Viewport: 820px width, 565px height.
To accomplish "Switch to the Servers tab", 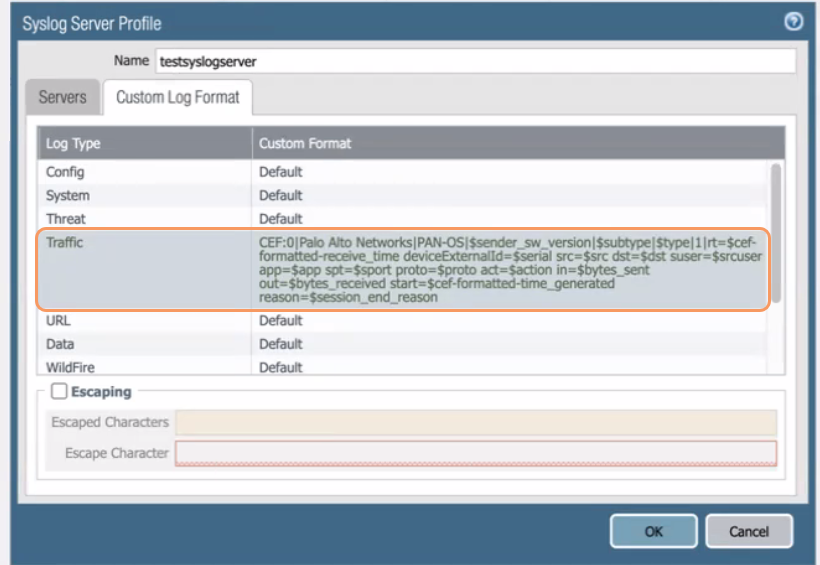I will [x=62, y=98].
